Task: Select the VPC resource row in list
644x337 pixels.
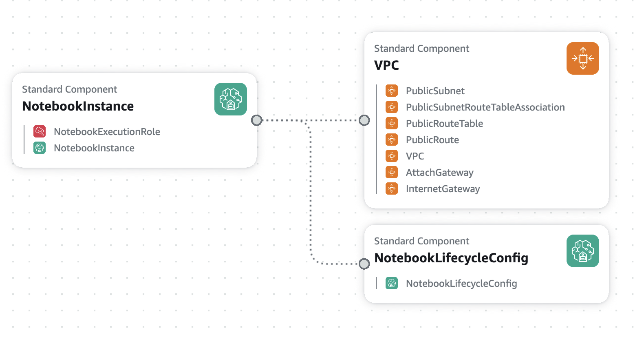Action: [415, 156]
